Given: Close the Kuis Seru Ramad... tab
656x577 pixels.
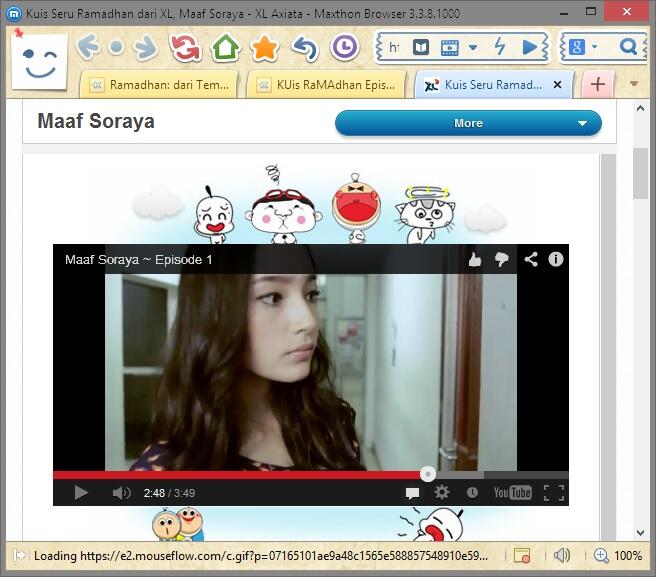Looking at the screenshot, I should (x=557, y=85).
